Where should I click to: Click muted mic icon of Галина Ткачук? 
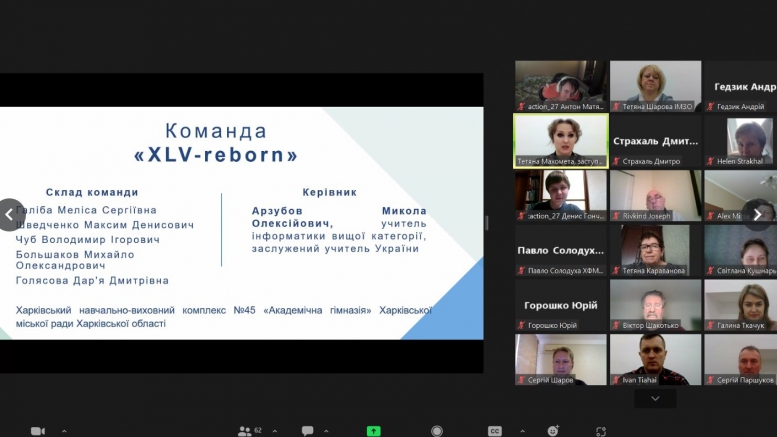pos(711,326)
